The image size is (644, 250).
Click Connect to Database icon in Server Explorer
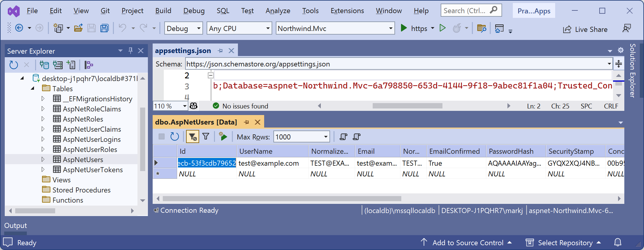[x=44, y=65]
